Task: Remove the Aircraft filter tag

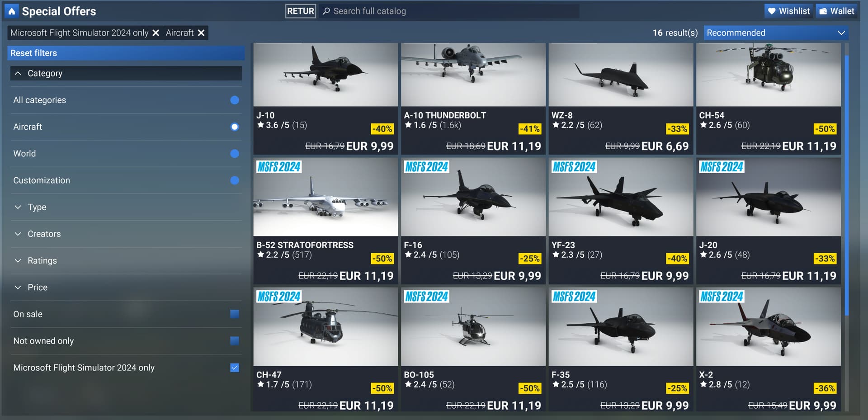Action: pos(201,33)
